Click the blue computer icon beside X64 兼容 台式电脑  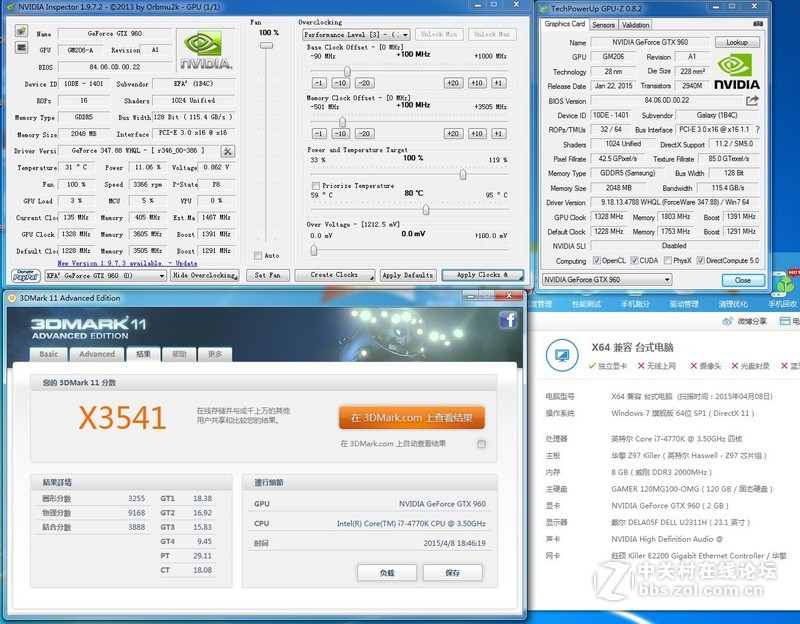click(x=562, y=356)
